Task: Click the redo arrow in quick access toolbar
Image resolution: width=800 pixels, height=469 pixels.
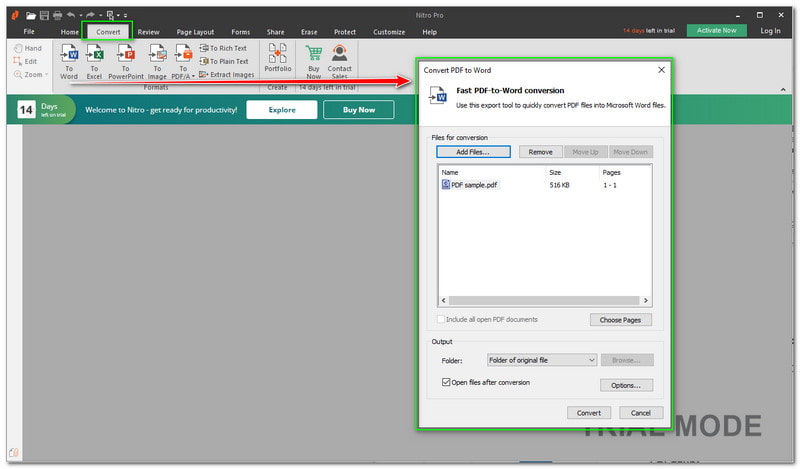Action: [90, 15]
